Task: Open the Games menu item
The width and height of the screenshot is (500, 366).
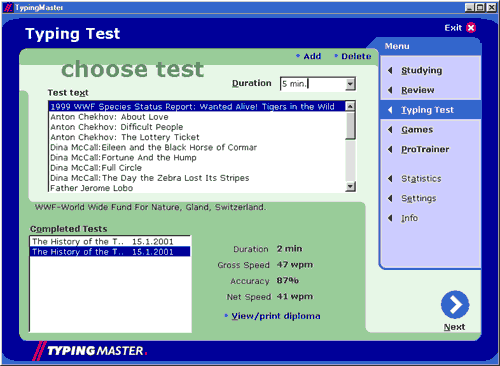Action: pyautogui.click(x=417, y=129)
